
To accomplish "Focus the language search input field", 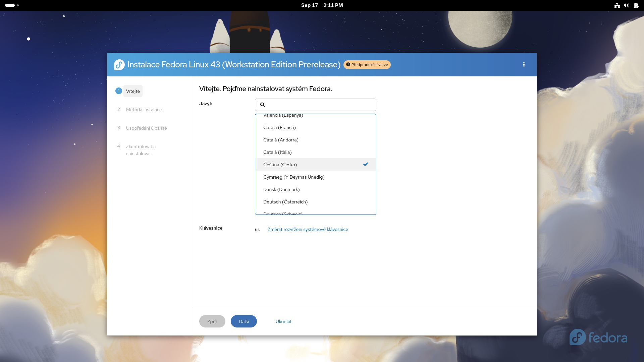I will [x=316, y=105].
